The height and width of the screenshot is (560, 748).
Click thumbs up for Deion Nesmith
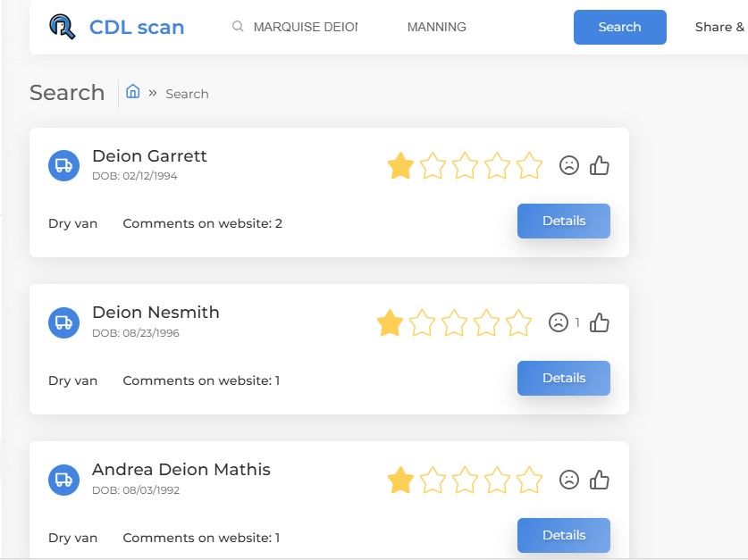[x=599, y=322]
